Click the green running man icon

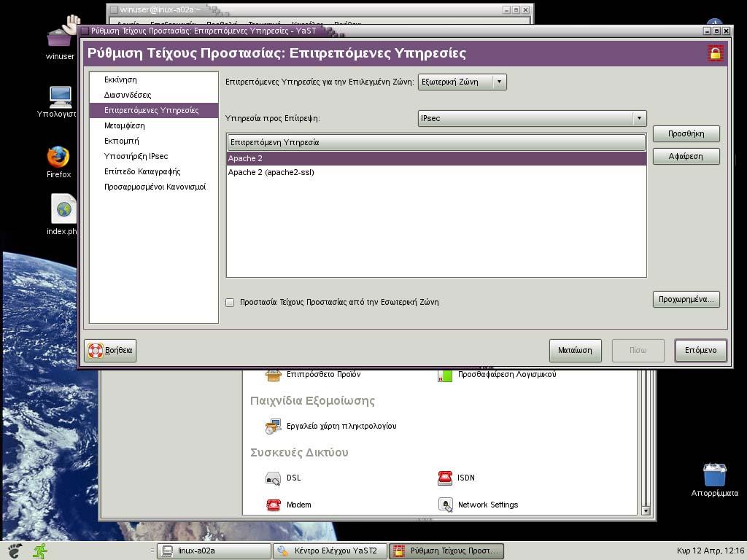[x=41, y=551]
